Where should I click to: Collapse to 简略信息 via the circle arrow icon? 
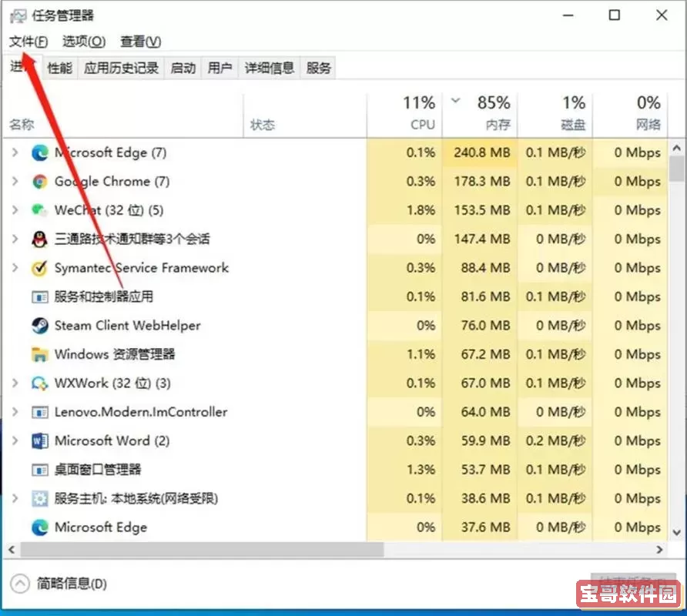click(x=20, y=584)
